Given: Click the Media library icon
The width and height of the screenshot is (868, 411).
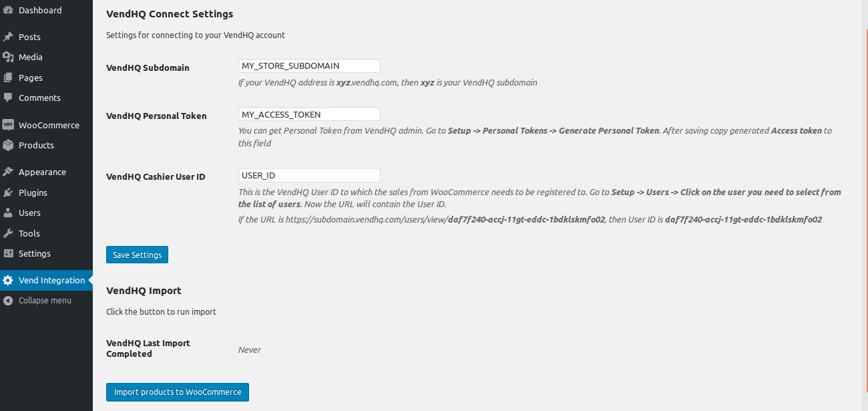Looking at the screenshot, I should pyautogui.click(x=8, y=57).
